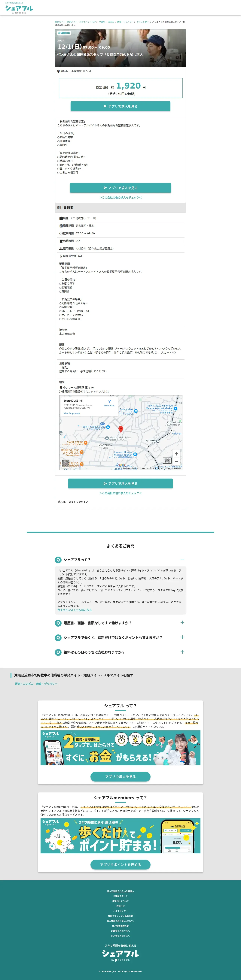Open Keyboard shortcuts on the map
This screenshot has width=241, height=980.
(x=131, y=468)
